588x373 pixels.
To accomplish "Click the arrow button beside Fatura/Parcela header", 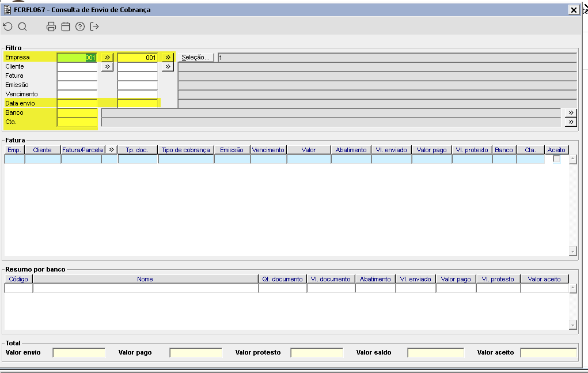I will [111, 150].
